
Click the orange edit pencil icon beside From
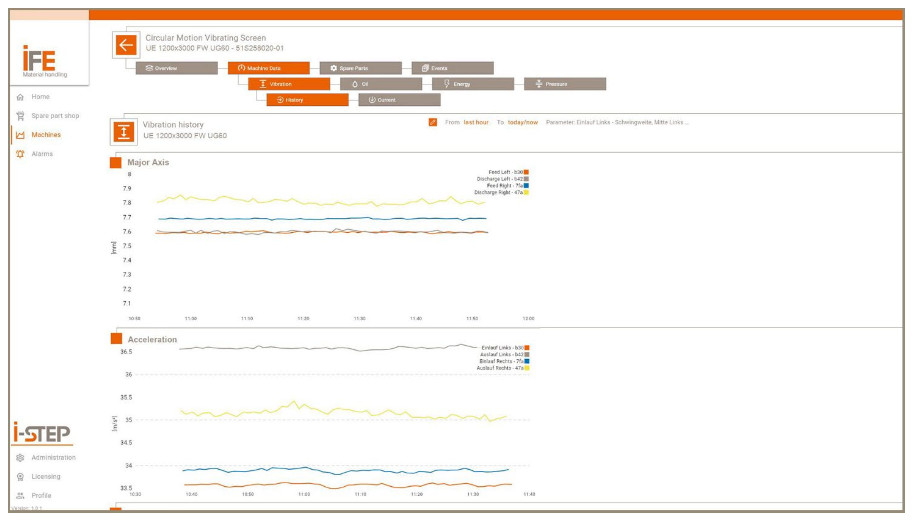[x=433, y=122]
